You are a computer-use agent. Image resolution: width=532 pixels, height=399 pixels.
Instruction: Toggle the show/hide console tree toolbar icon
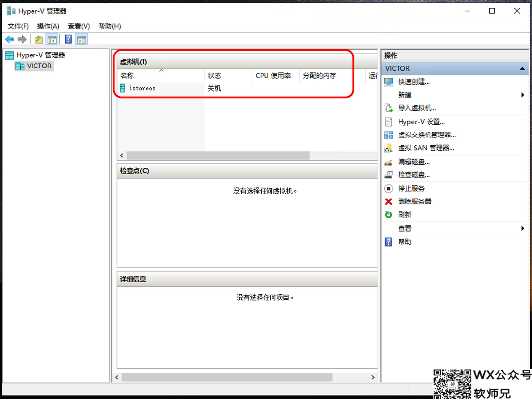click(52, 40)
